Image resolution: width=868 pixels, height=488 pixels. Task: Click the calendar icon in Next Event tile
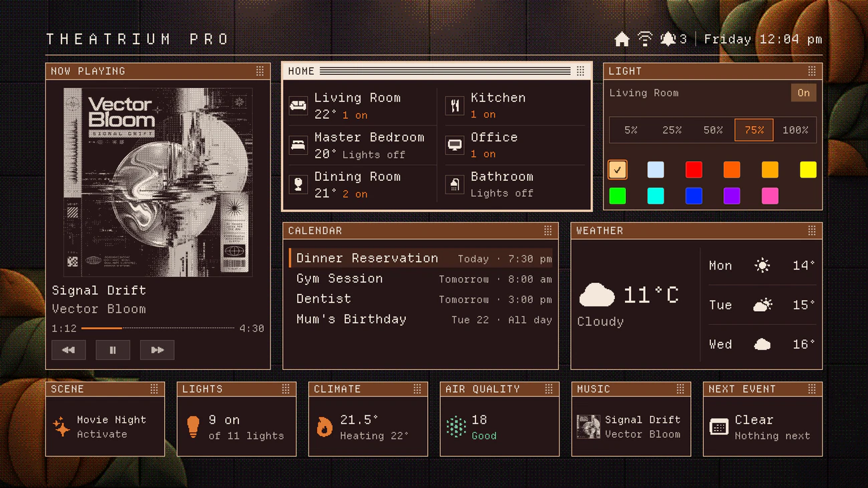pyautogui.click(x=719, y=427)
